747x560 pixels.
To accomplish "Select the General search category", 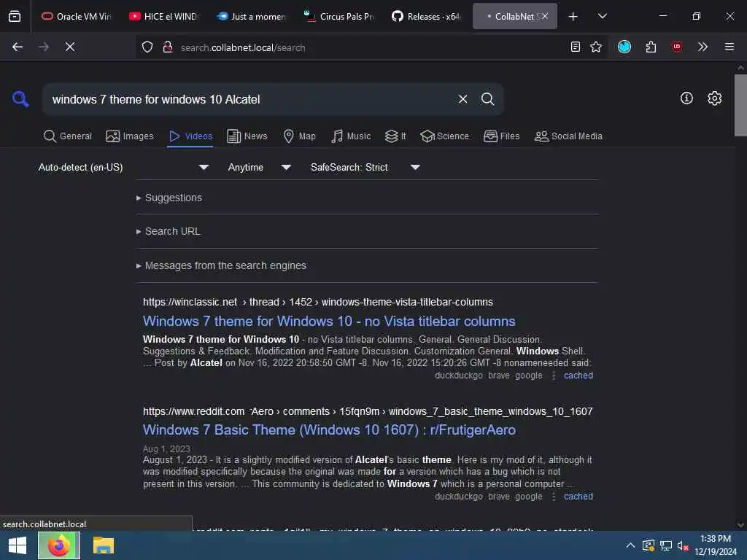I will click(x=68, y=136).
